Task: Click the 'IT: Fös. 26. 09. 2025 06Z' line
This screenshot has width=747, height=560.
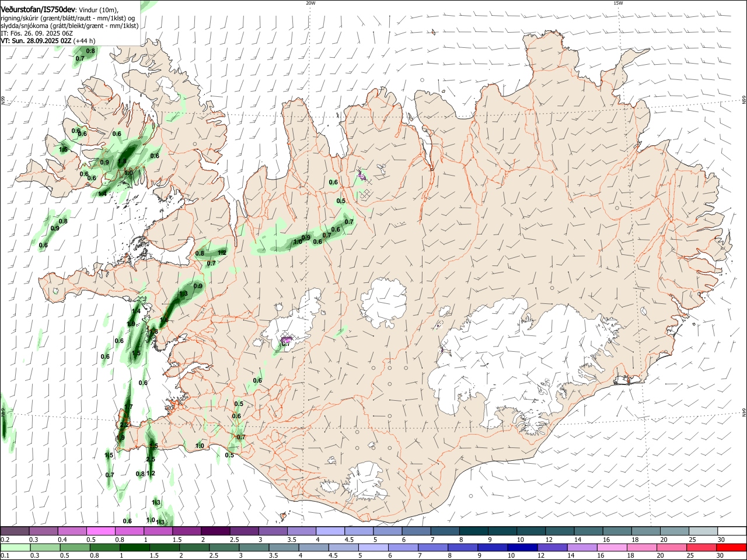Action: (x=37, y=33)
